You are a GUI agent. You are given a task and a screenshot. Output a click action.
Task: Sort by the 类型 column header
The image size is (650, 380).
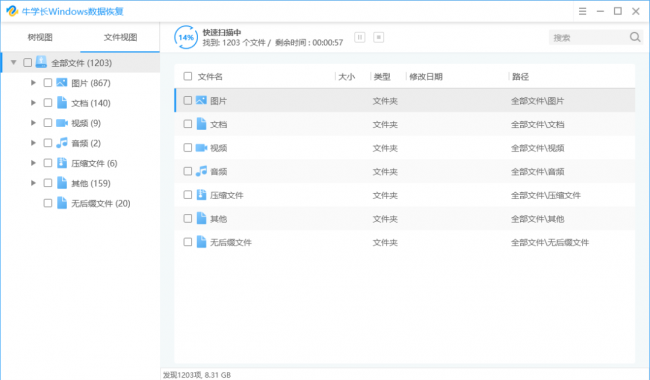[382, 77]
